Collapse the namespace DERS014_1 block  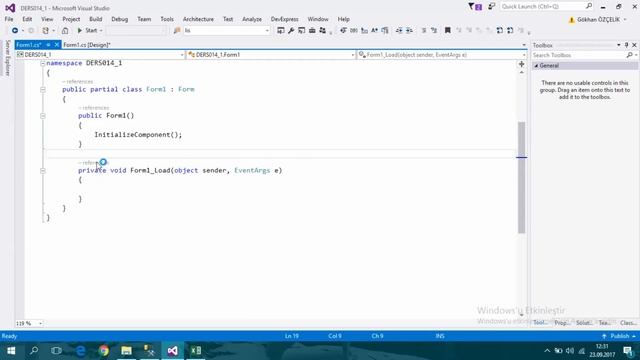coord(43,63)
